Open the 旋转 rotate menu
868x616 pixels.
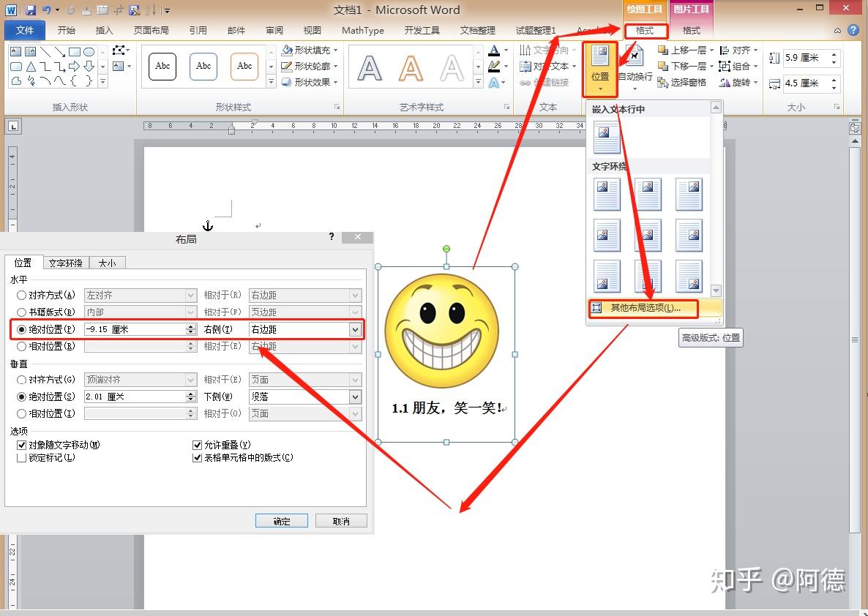tap(738, 83)
